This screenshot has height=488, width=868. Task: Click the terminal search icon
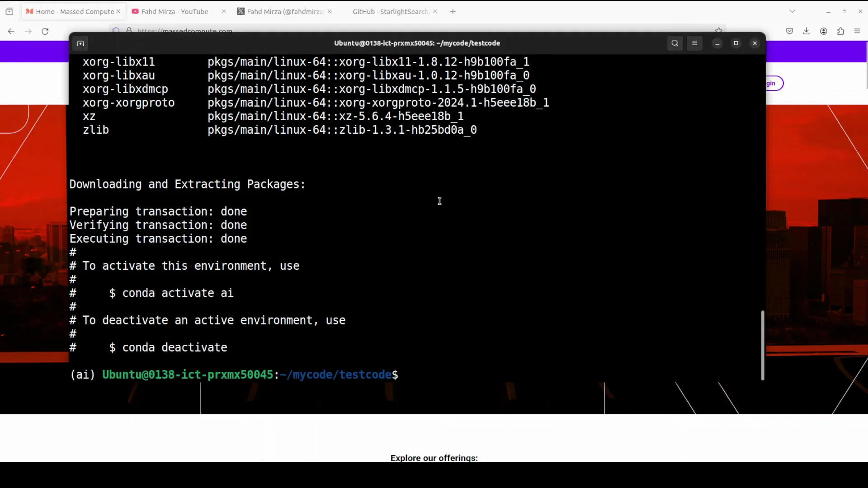(675, 43)
